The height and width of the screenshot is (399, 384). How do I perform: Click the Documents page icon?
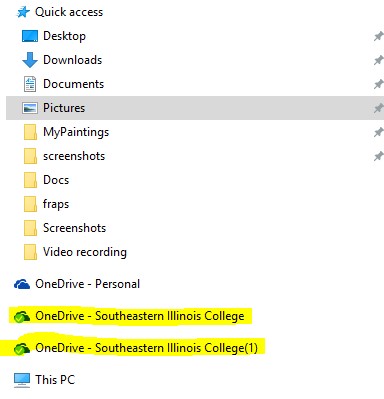click(x=30, y=84)
